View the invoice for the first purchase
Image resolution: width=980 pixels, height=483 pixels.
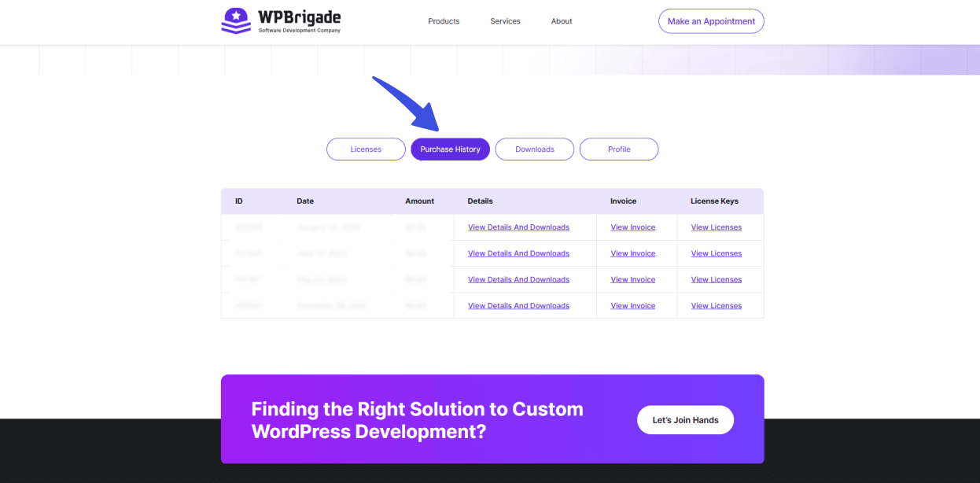(632, 227)
